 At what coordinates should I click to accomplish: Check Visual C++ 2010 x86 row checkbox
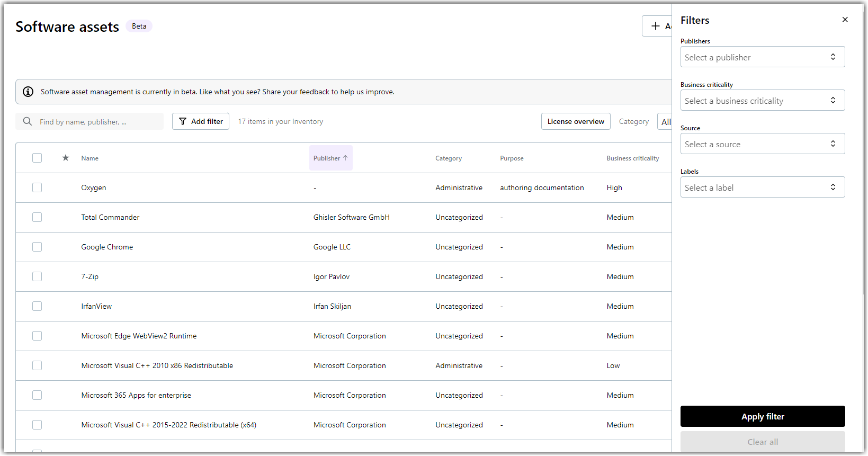tap(37, 365)
